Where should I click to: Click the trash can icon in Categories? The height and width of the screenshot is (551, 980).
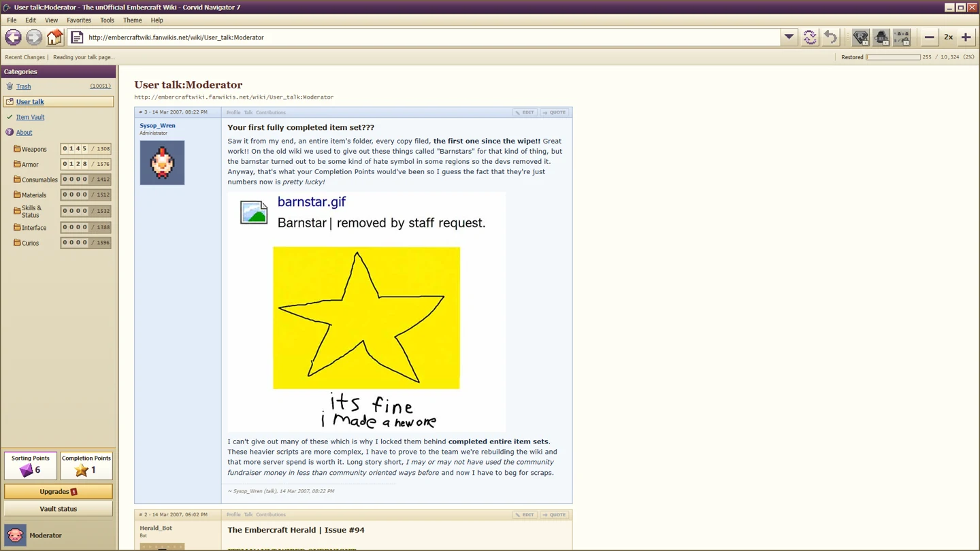10,86
